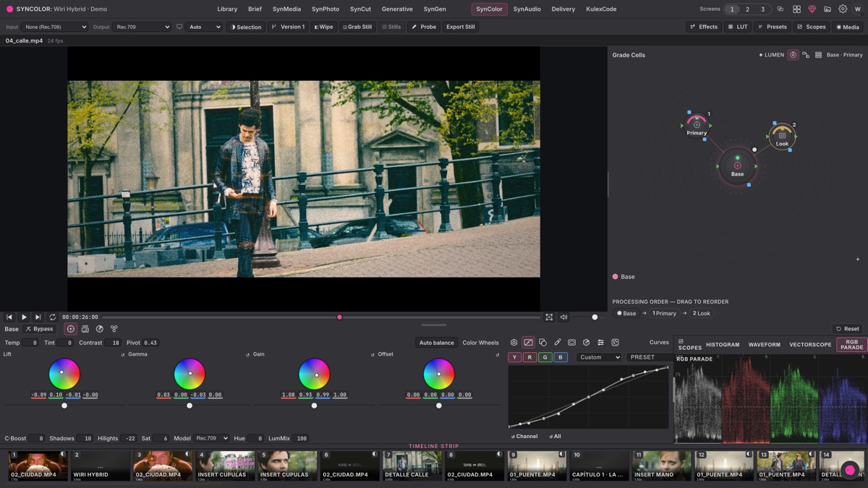Select the DETALLE CALLE clip thumbnail

coord(412,465)
